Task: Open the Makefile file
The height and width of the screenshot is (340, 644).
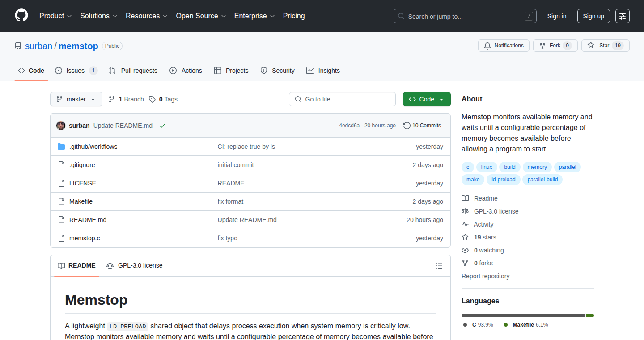Action: point(81,201)
